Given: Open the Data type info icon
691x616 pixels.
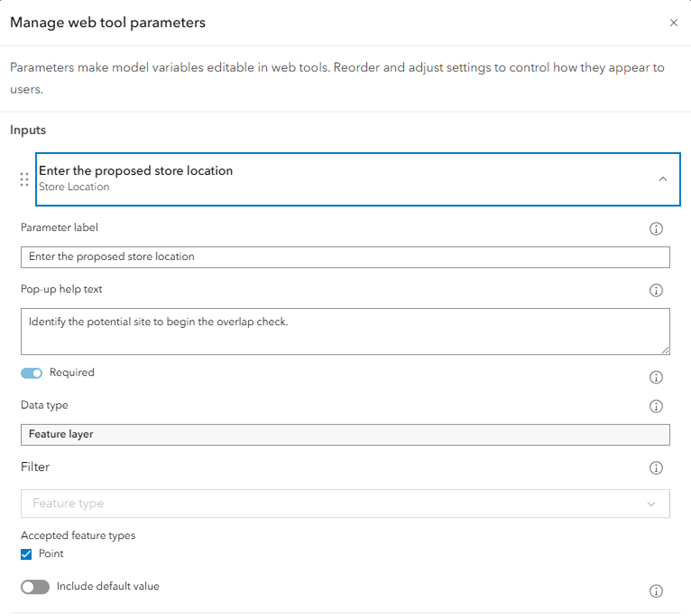Looking at the screenshot, I should pyautogui.click(x=656, y=406).
